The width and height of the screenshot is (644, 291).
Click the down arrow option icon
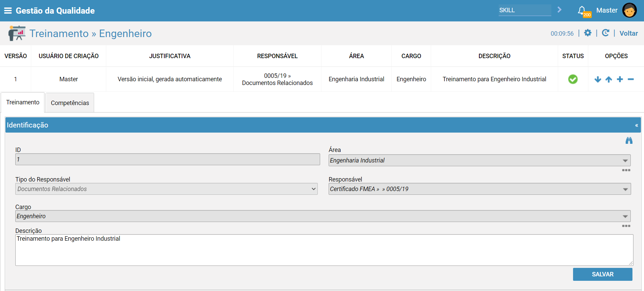[598, 79]
